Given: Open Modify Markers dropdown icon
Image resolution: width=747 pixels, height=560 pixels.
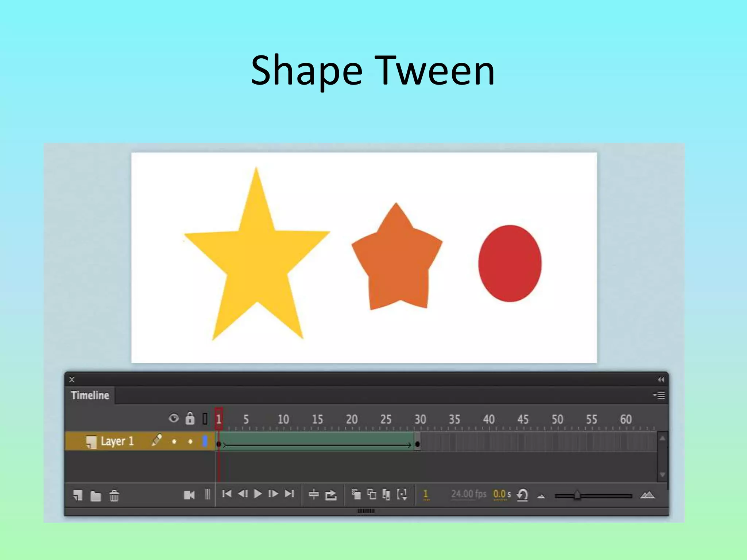Looking at the screenshot, I should 402,494.
